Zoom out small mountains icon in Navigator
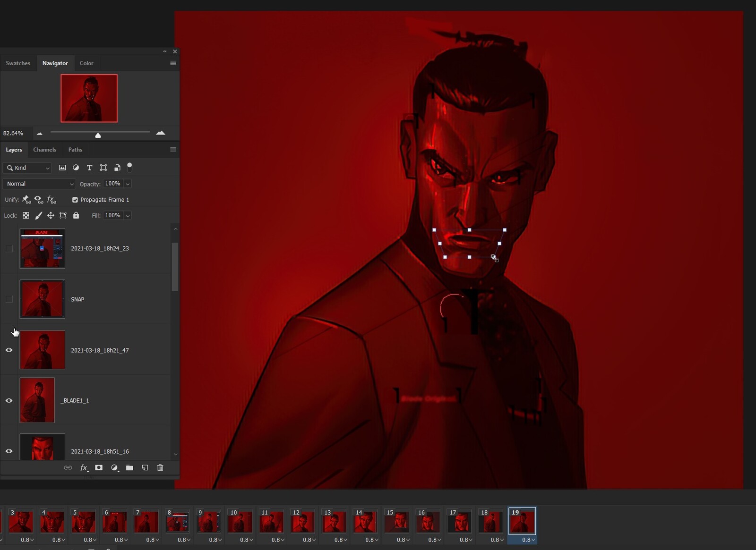 click(40, 134)
